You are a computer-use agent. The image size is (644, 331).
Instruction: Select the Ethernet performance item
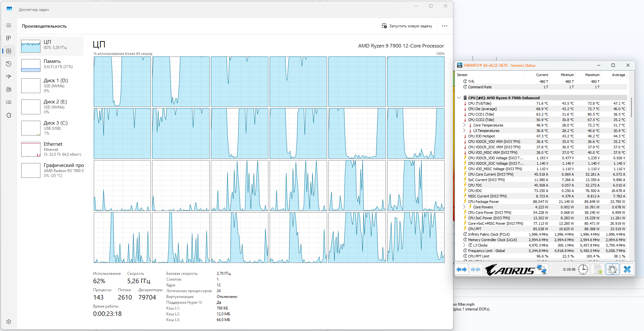coord(51,149)
